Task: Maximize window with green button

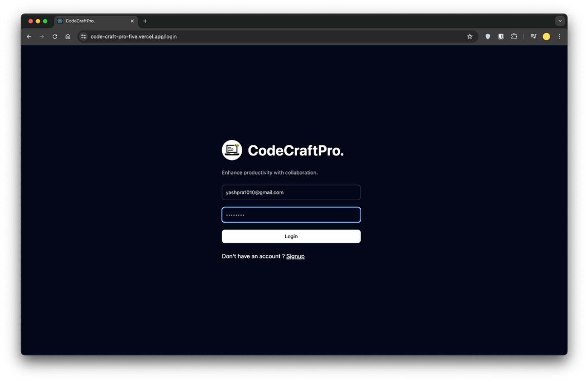Action: [45, 21]
